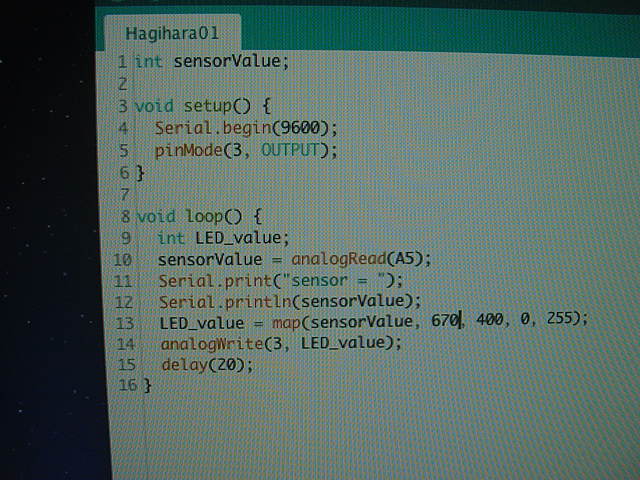640x480 pixels.
Task: Click the value 255 in the map call
Action: (x=560, y=318)
